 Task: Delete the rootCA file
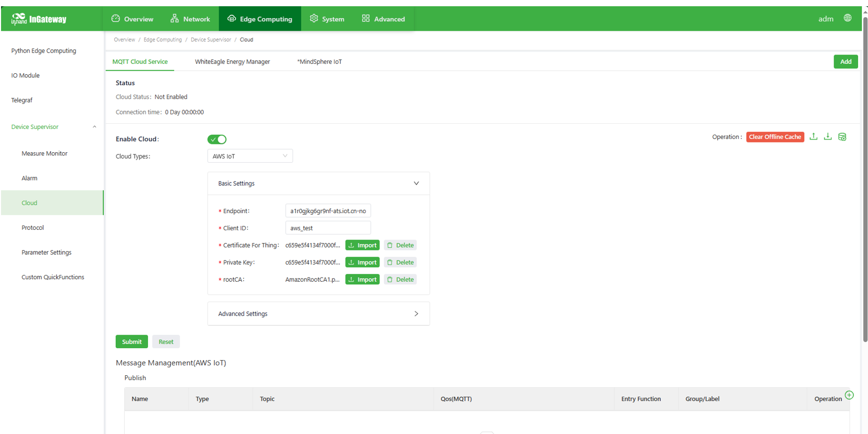tap(400, 280)
